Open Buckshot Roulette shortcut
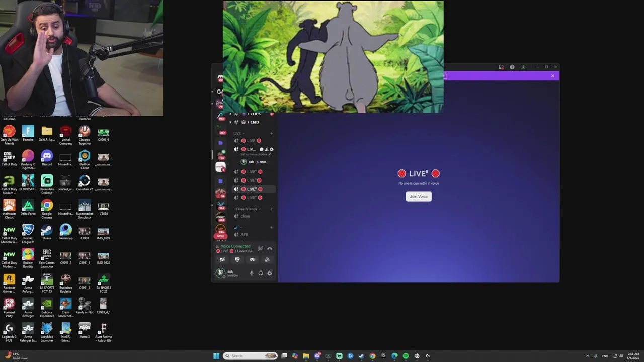644x362 pixels. coord(65,283)
